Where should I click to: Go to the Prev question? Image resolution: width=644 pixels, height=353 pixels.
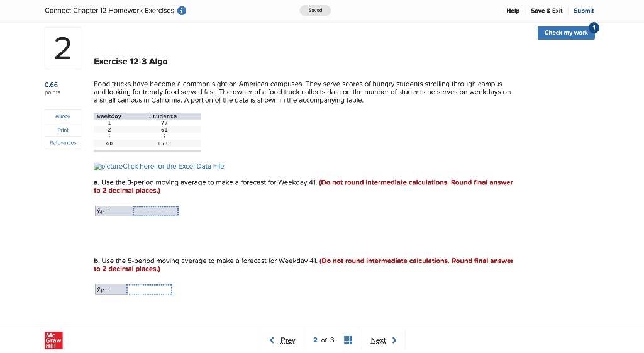287,340
